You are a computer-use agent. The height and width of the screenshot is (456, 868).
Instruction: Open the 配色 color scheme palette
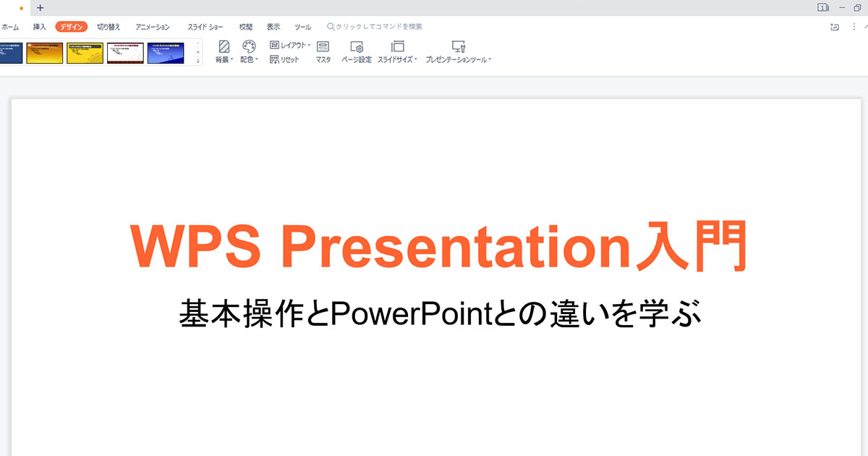[x=249, y=51]
